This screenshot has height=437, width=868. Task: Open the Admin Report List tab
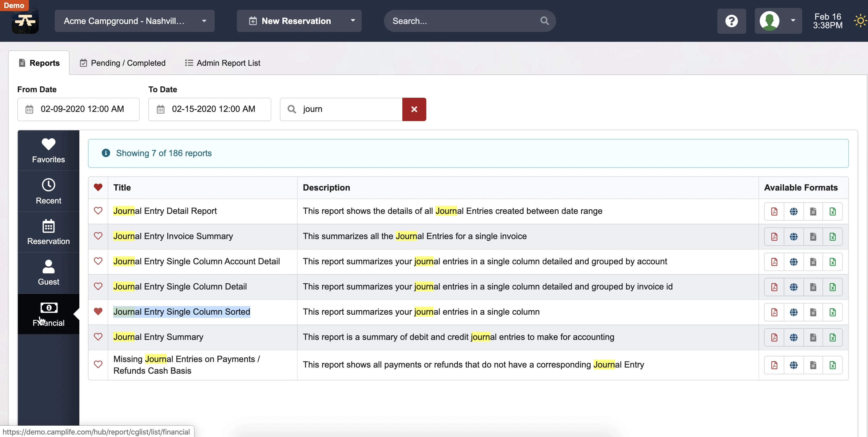pos(222,63)
